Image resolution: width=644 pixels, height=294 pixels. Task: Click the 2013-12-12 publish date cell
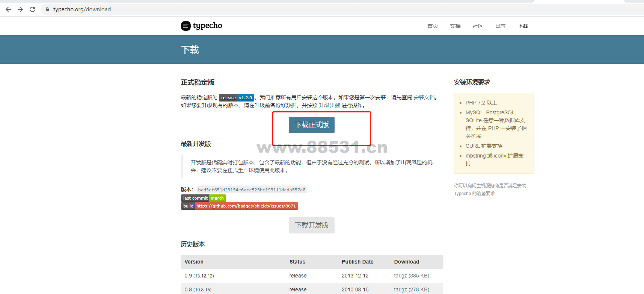click(x=355, y=276)
